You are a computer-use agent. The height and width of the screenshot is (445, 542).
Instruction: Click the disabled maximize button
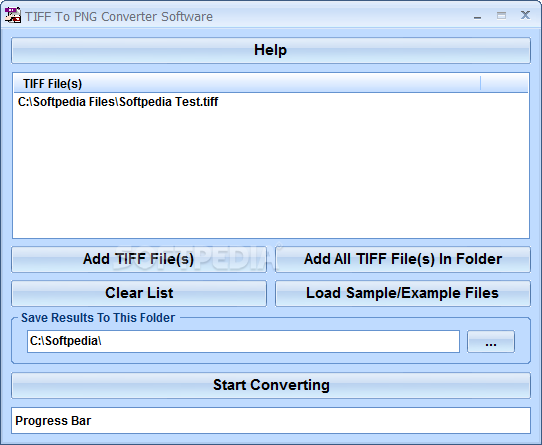(501, 16)
